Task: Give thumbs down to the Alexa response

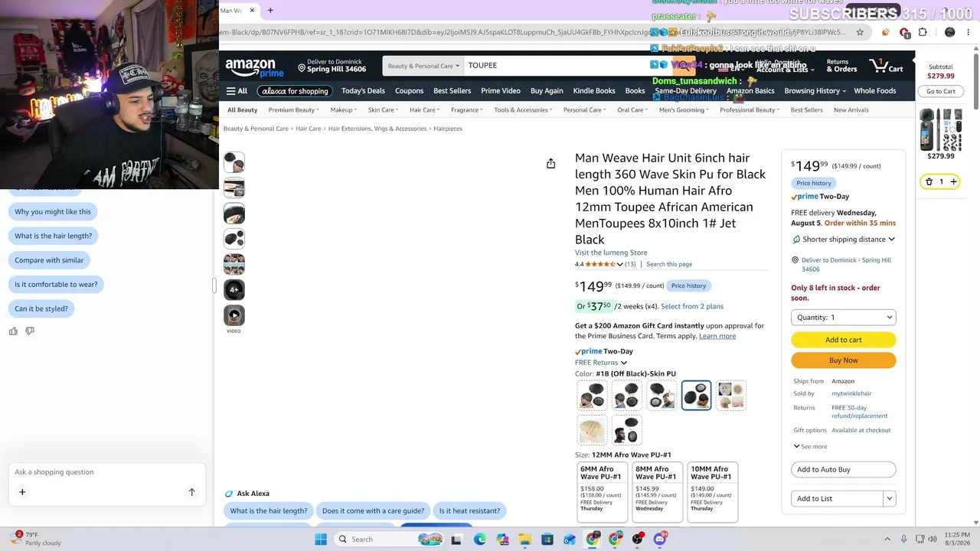Action: tap(30, 331)
